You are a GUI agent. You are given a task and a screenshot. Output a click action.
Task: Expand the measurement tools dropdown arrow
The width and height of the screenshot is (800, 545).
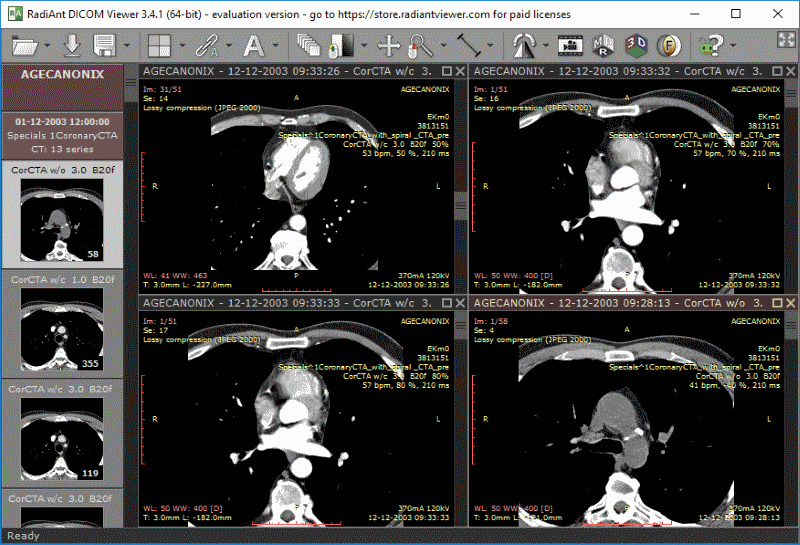490,45
